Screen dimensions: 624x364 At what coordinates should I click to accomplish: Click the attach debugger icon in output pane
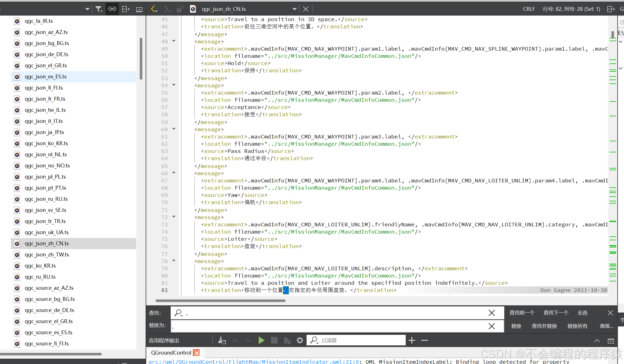click(287, 340)
